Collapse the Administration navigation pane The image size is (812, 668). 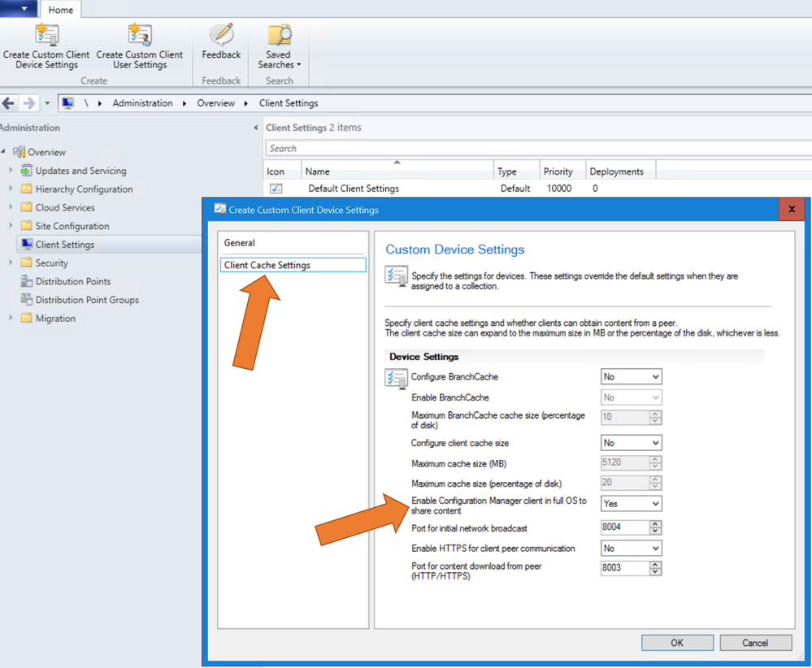click(x=256, y=128)
